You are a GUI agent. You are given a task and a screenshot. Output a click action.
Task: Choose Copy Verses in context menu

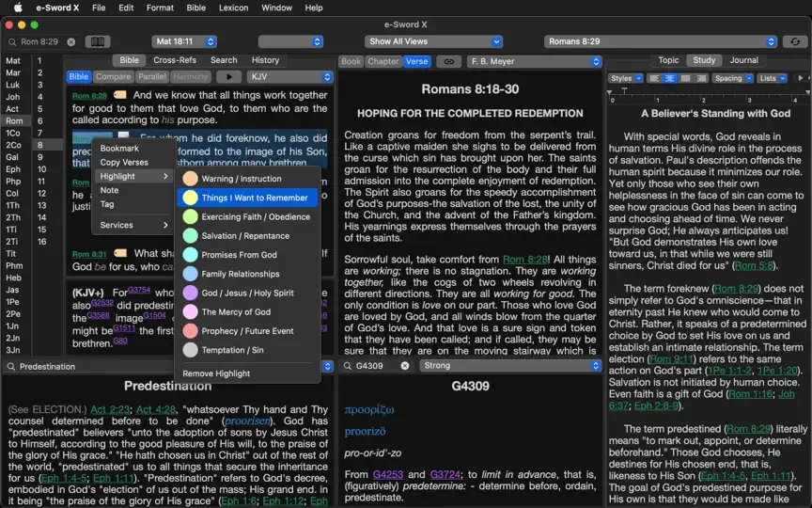point(124,162)
